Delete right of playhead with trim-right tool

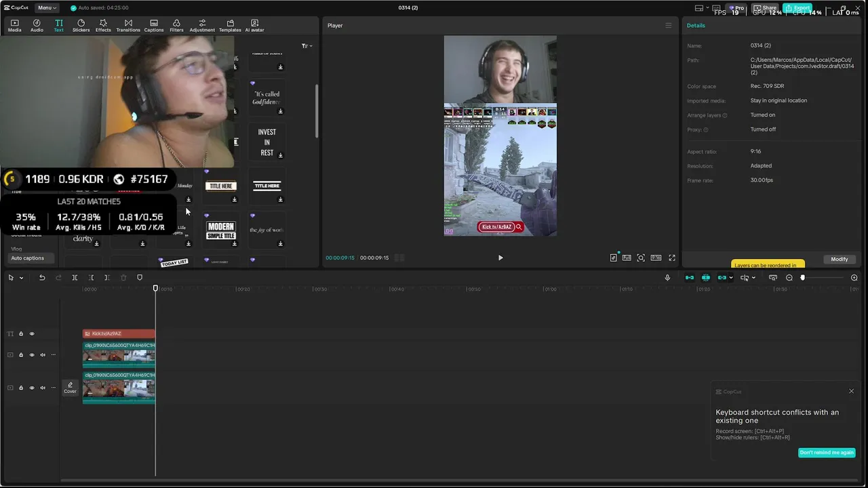pos(107,278)
